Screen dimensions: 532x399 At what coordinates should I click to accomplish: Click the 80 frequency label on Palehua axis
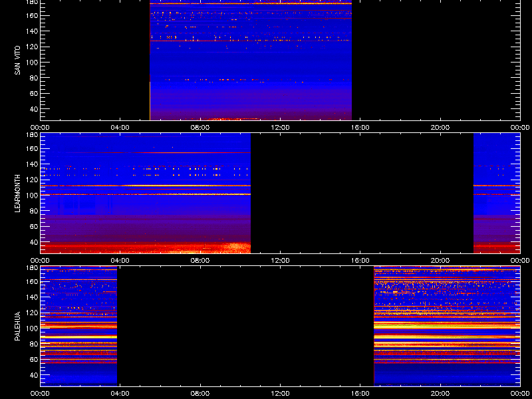tap(34, 344)
